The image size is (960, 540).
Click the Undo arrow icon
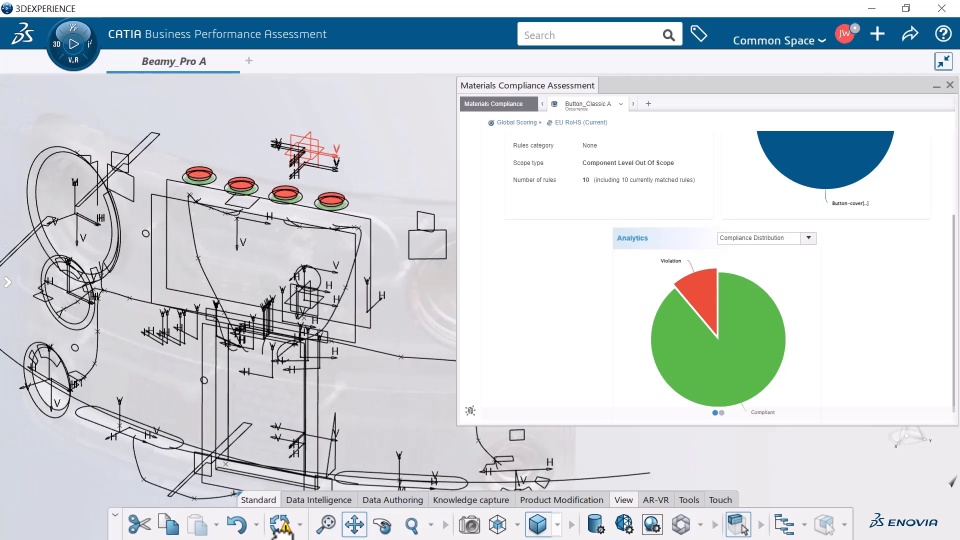click(236, 525)
